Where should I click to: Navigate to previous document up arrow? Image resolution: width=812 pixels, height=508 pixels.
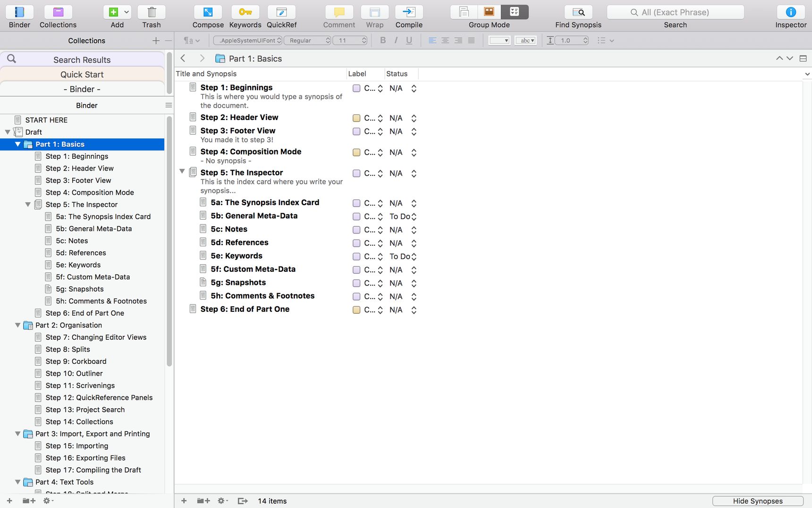coord(779,58)
